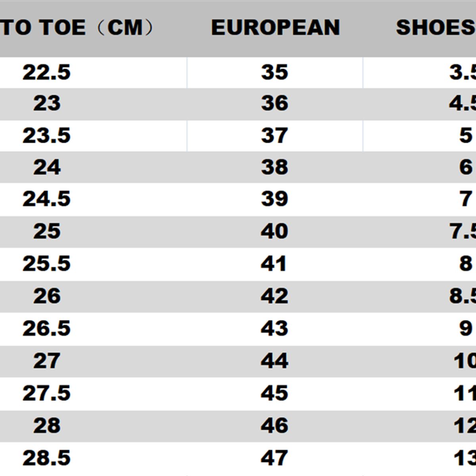Select European size 42 cell
The width and height of the screenshot is (476, 476).
pyautogui.click(x=274, y=296)
